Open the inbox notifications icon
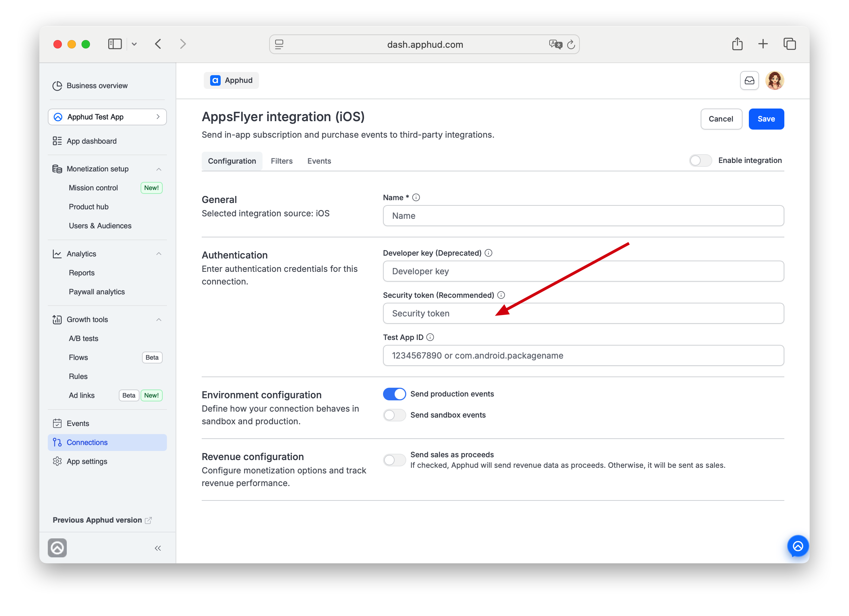Screen dimensions: 849x616 750,80
